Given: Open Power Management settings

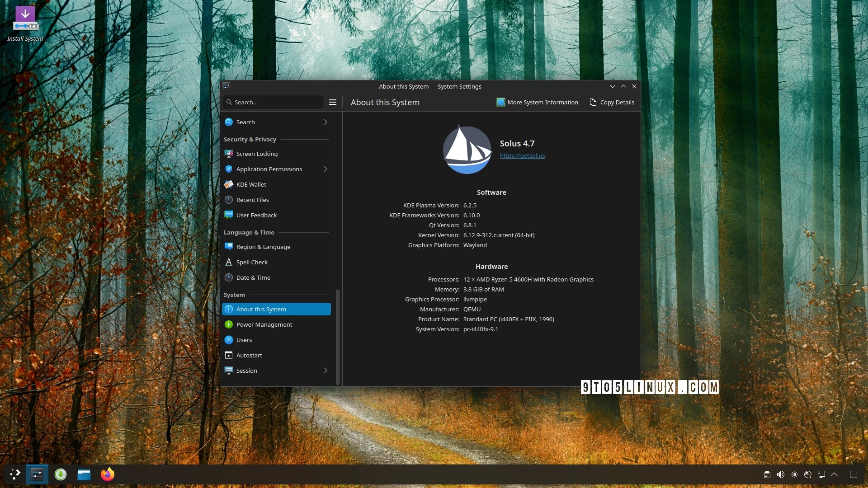Looking at the screenshot, I should tap(264, 324).
